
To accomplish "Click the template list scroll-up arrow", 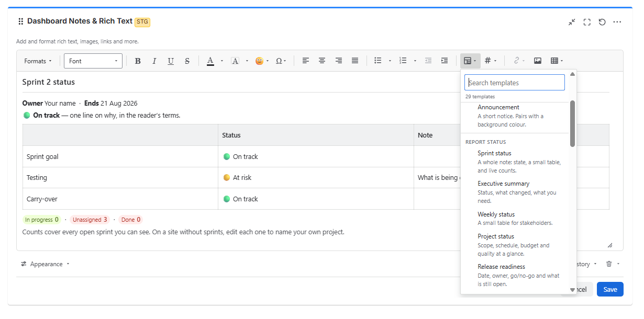I will click(572, 74).
